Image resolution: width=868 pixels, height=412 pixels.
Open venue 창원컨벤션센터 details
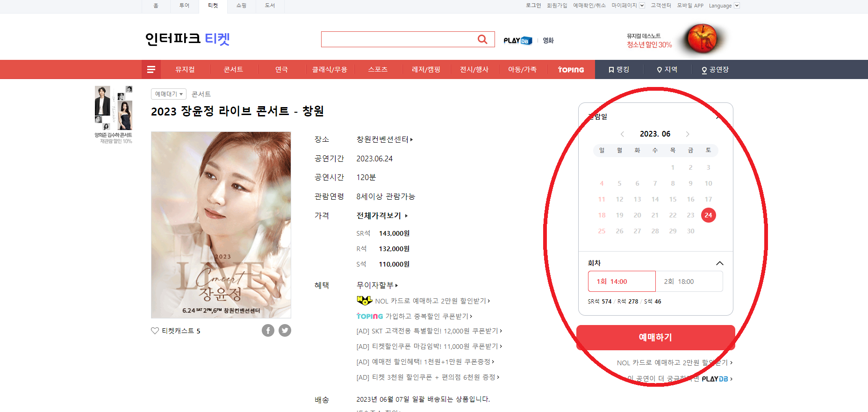click(x=384, y=139)
